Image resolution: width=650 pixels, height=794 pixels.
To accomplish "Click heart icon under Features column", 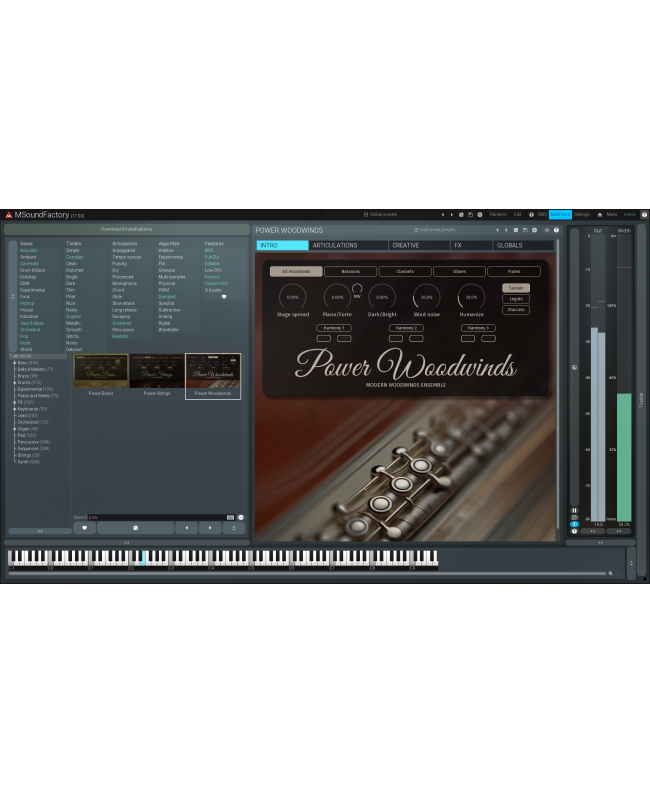I will pyautogui.click(x=224, y=297).
